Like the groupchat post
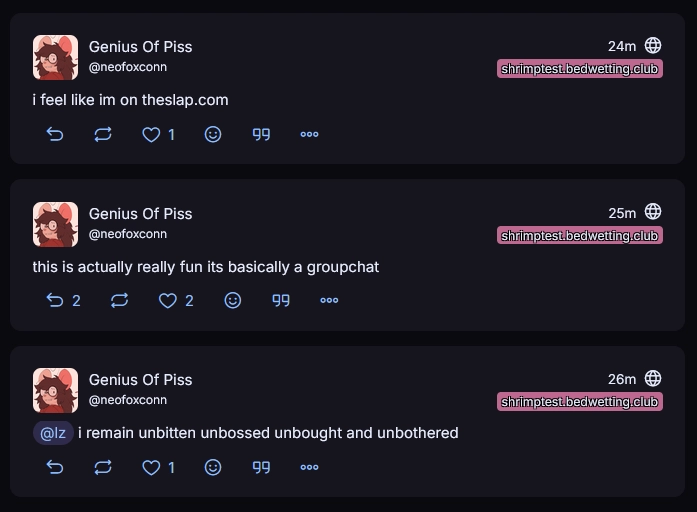Viewport: 697px width, 512px height. pyautogui.click(x=168, y=300)
